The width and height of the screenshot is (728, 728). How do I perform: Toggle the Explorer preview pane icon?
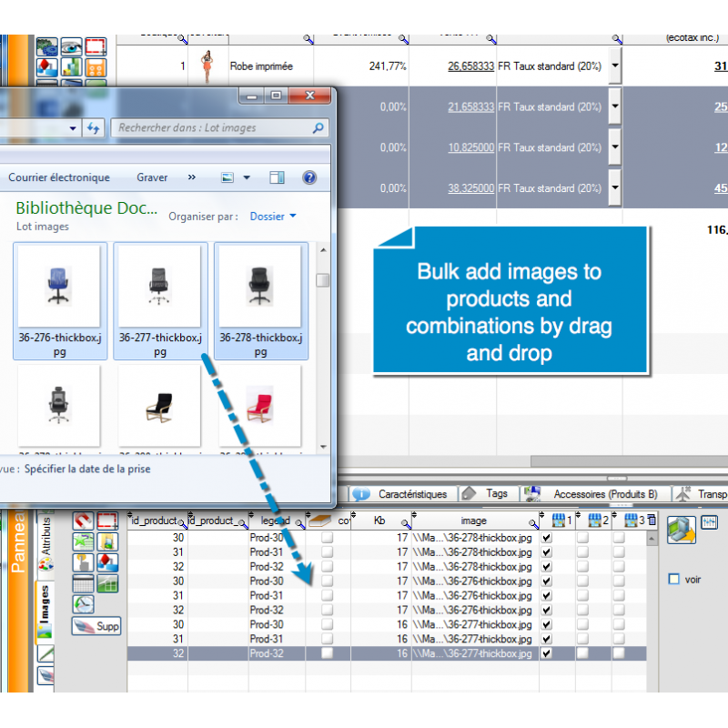(x=278, y=177)
